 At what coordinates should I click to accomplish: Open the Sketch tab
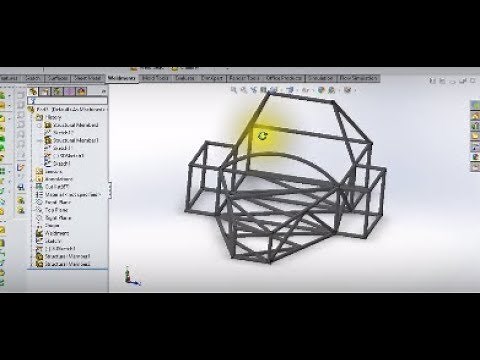[x=33, y=78]
